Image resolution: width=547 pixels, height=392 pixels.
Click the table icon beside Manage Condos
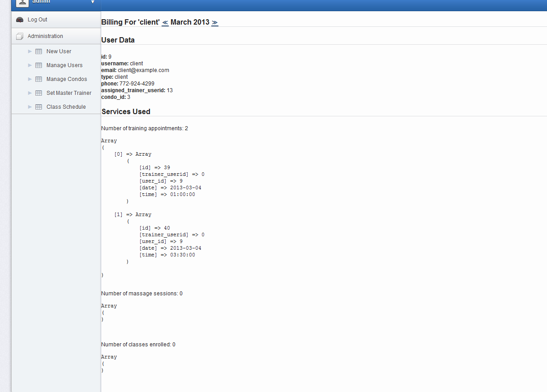(38, 79)
